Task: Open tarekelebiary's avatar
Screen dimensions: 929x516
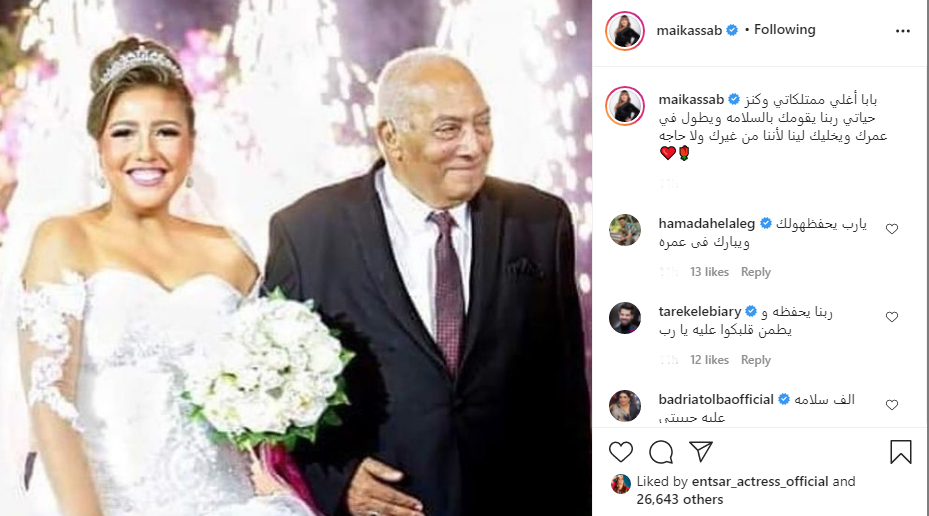Action: [625, 318]
